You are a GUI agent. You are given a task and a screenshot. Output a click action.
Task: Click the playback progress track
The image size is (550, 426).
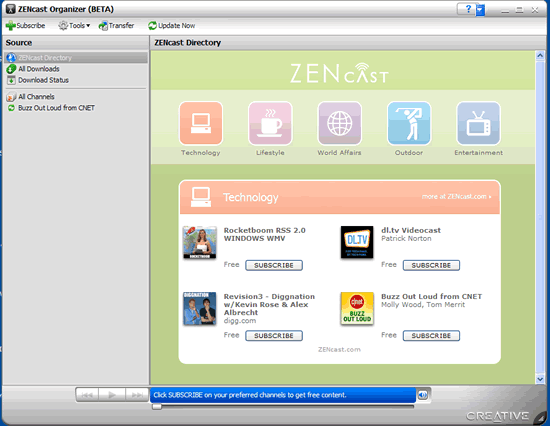(283, 407)
